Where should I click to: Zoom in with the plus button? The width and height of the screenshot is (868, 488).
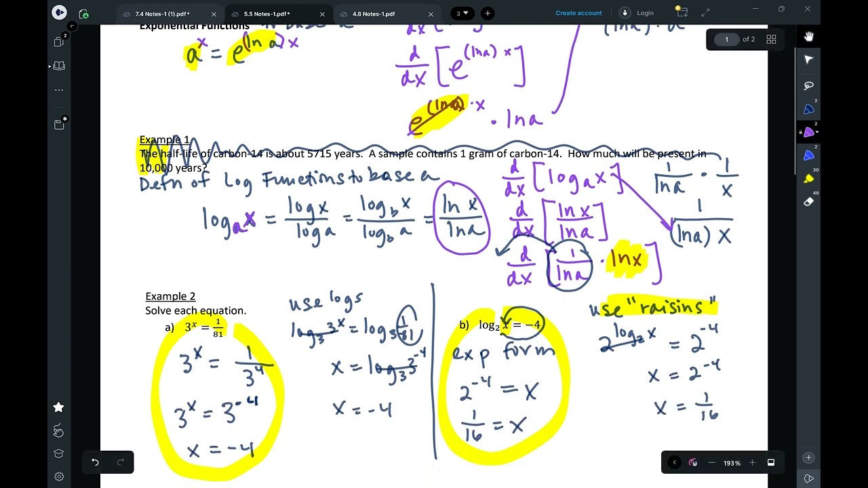click(x=752, y=462)
